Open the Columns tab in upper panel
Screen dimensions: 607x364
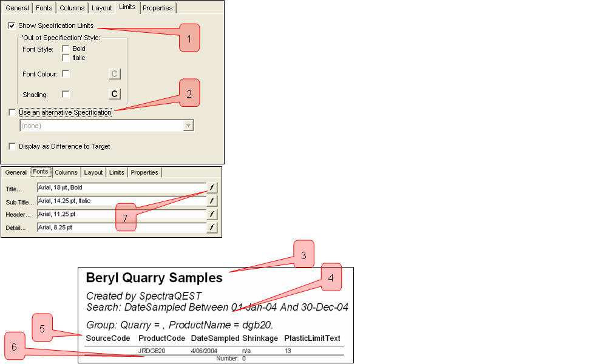(72, 8)
